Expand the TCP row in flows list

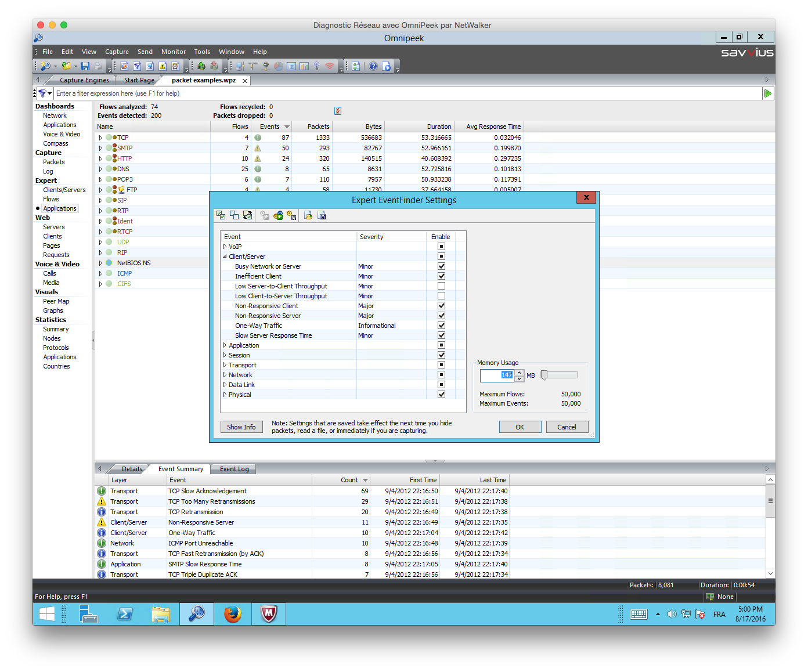pyautogui.click(x=100, y=138)
